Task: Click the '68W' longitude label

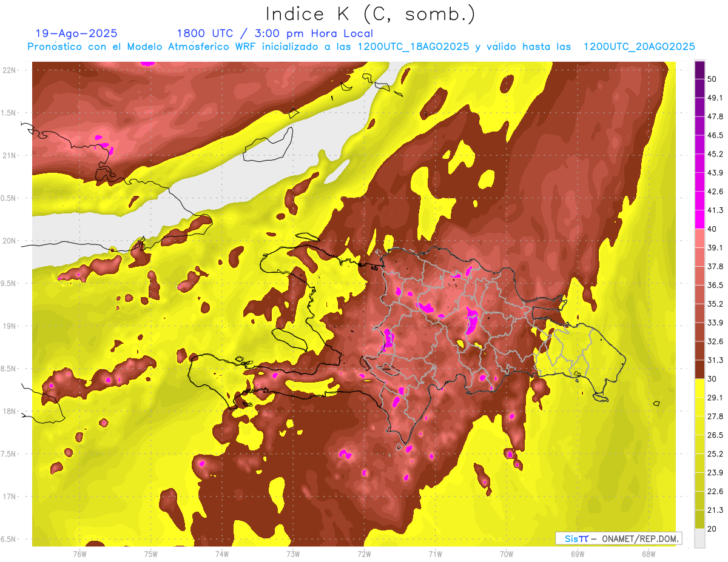Action: (648, 554)
